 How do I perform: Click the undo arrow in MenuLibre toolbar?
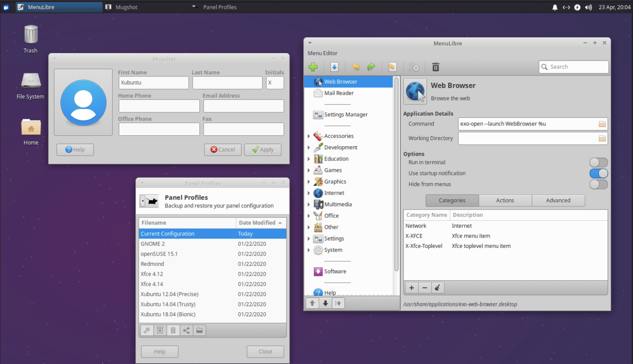coord(355,67)
